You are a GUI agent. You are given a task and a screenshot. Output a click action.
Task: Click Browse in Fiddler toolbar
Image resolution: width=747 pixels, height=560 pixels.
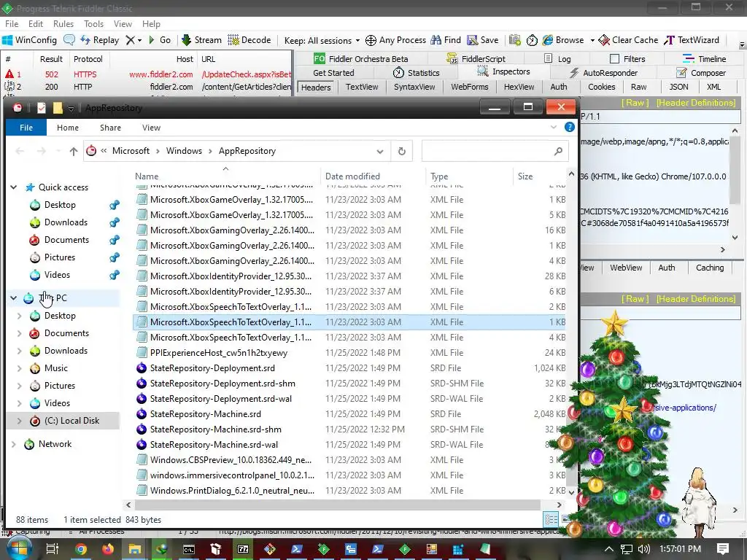(563, 40)
